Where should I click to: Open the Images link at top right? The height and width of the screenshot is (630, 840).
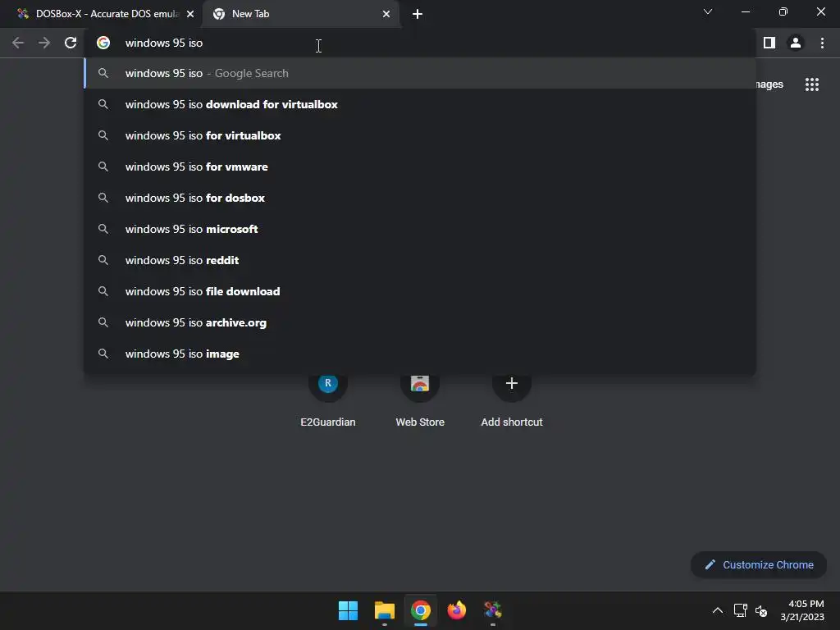click(x=769, y=84)
